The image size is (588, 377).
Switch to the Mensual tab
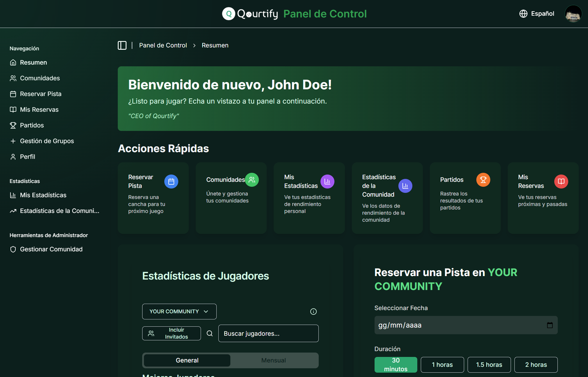pos(273,360)
